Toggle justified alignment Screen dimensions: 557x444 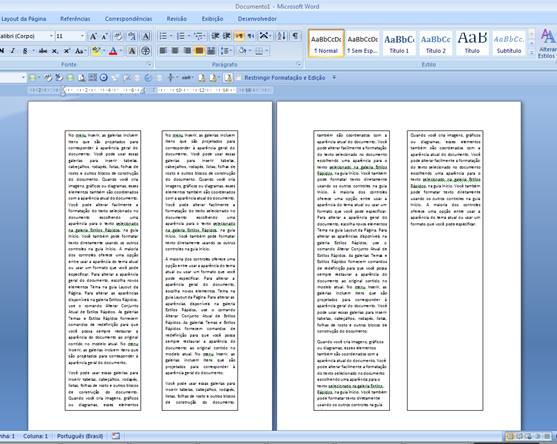tap(199, 51)
